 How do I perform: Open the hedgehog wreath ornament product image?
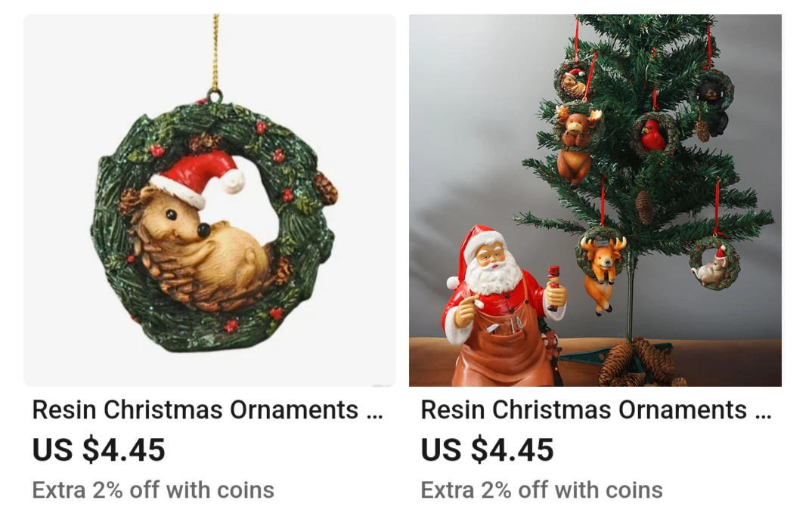pos(209,200)
